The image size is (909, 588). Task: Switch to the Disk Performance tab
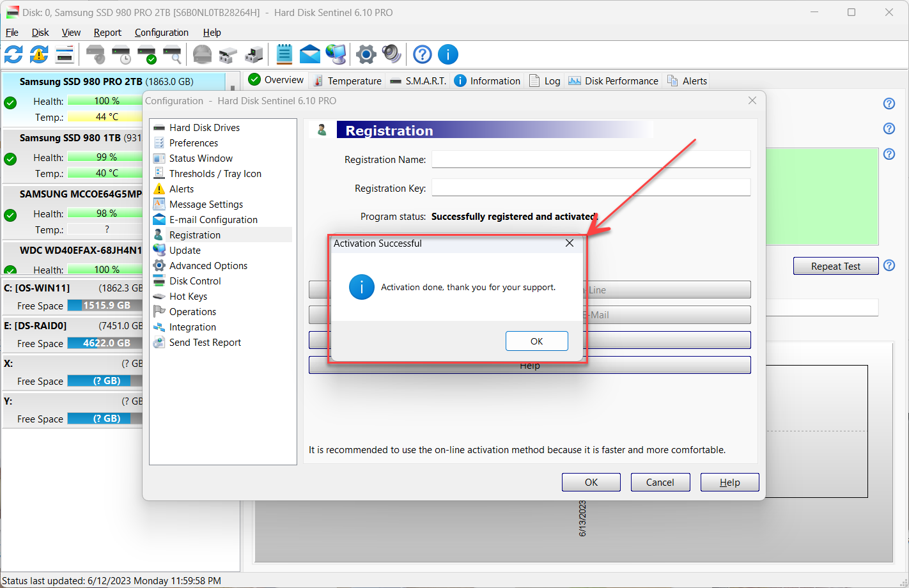tap(613, 81)
